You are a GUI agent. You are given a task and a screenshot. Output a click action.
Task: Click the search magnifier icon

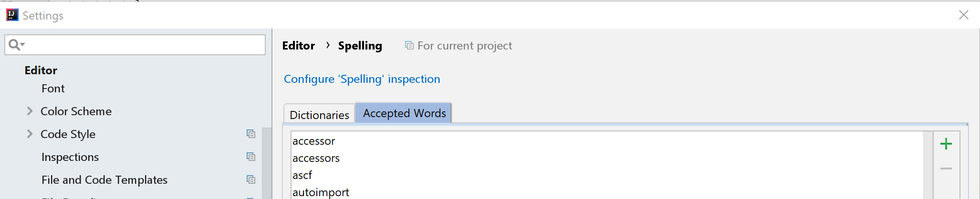(15, 45)
